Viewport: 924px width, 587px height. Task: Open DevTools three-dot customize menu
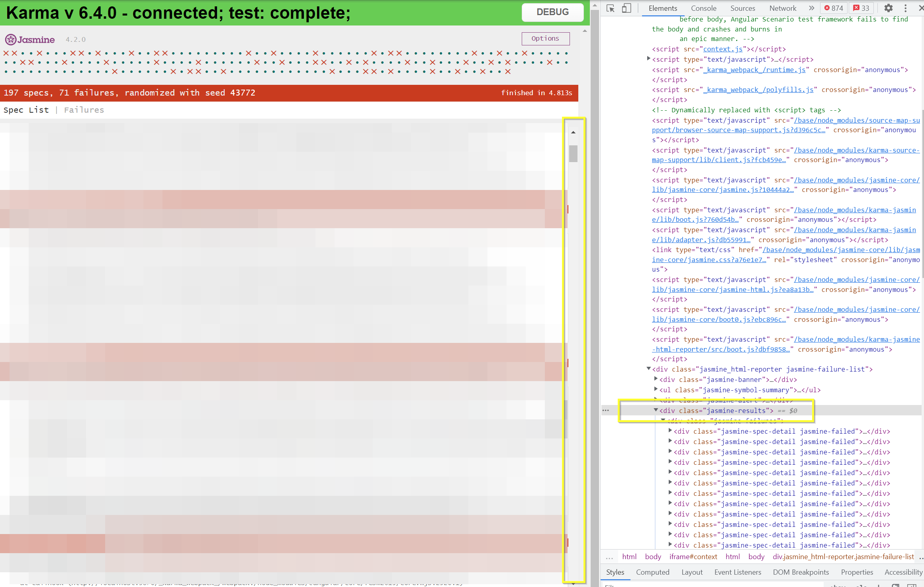905,8
